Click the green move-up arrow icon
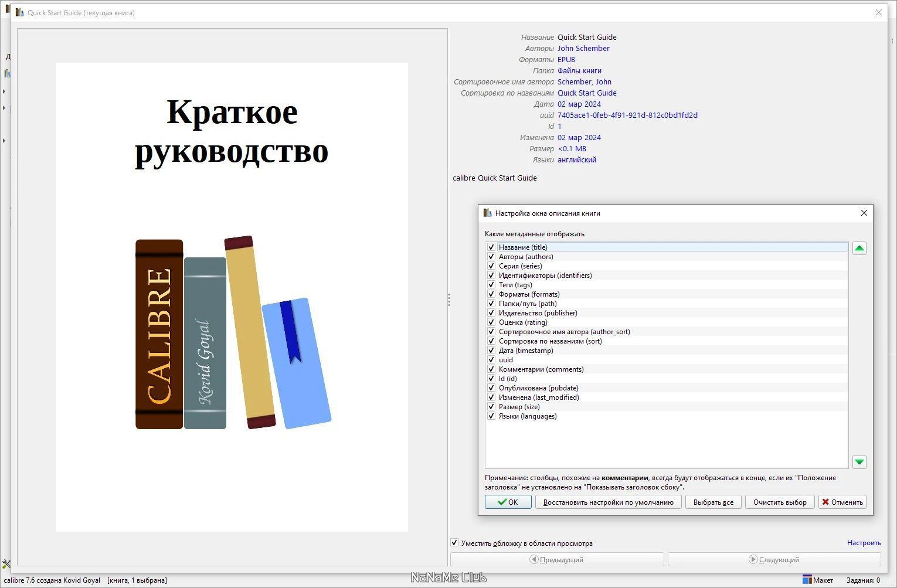Screen dimensions: 897x588 pyautogui.click(x=859, y=249)
